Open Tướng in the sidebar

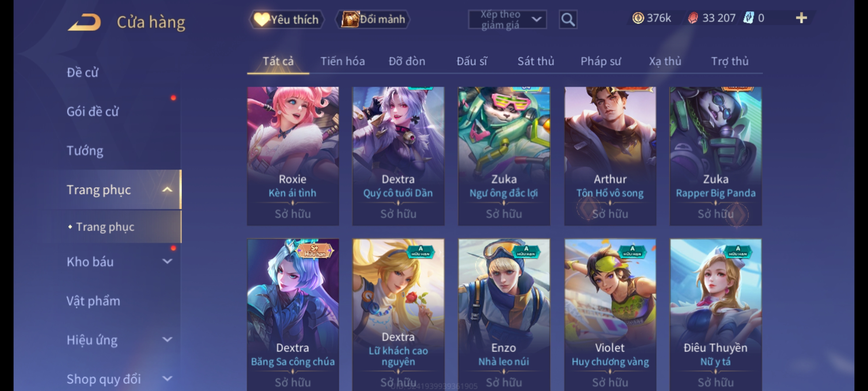(x=85, y=151)
